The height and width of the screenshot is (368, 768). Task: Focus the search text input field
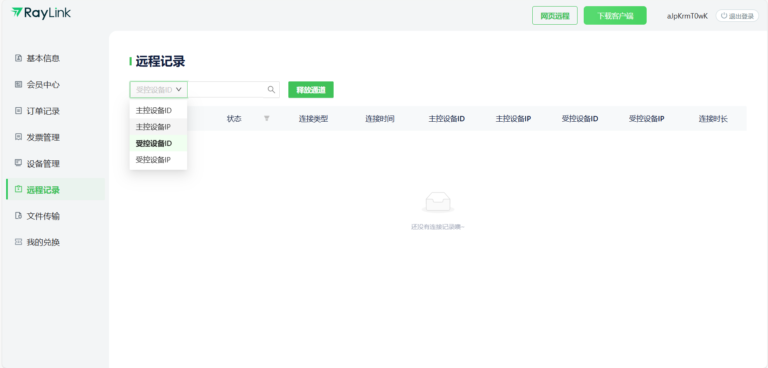(x=227, y=90)
